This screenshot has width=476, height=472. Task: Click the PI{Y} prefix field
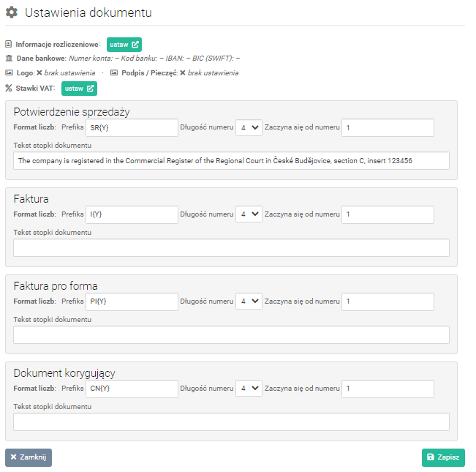pos(132,301)
